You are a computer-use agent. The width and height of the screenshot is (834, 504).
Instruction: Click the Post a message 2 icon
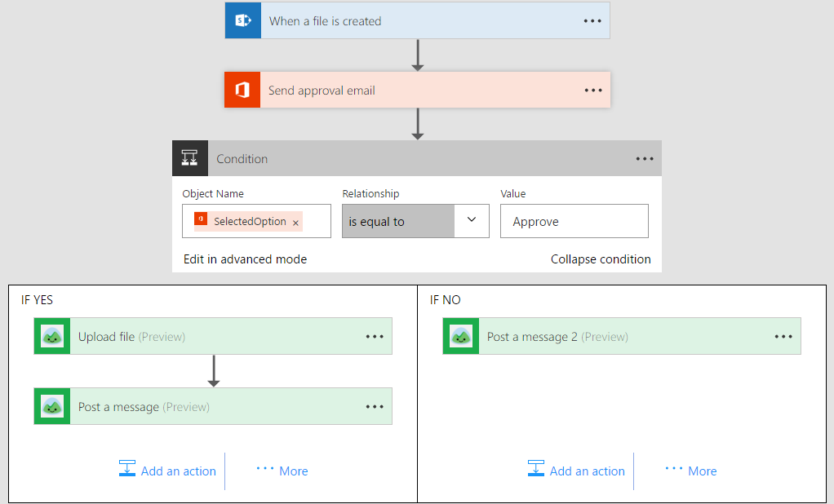click(461, 337)
